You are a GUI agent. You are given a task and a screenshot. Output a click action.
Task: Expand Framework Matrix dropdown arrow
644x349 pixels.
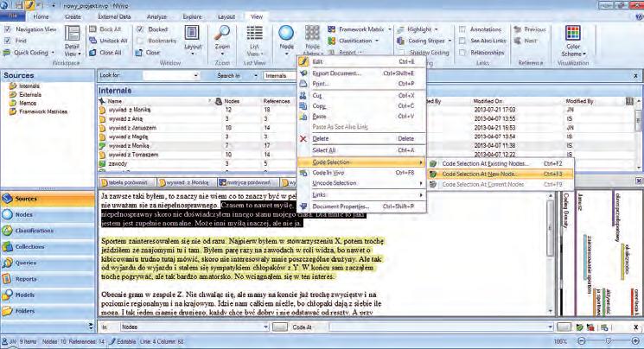[390, 29]
